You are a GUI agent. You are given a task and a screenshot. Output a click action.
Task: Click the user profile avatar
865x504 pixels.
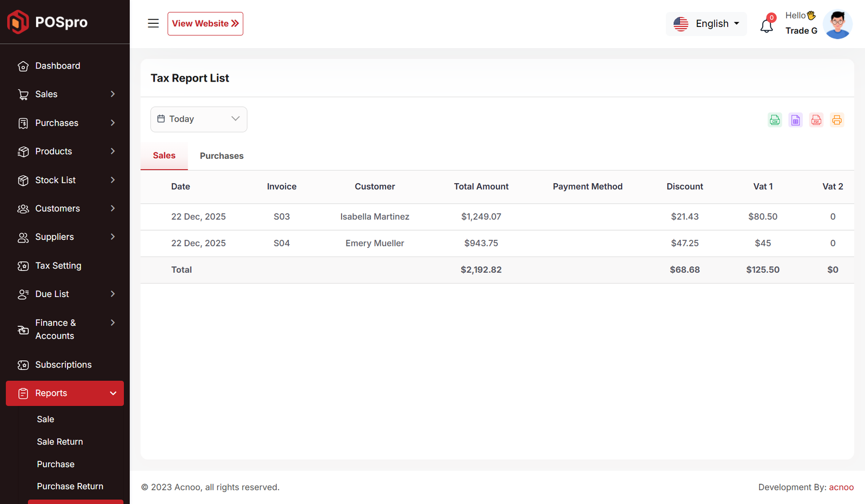point(837,24)
